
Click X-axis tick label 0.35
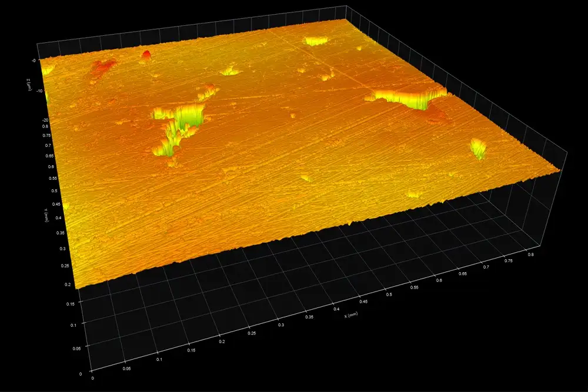click(309, 317)
